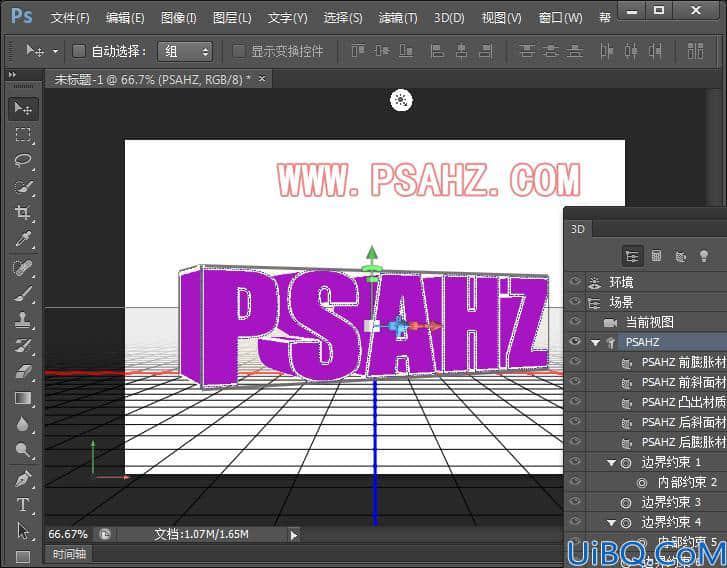Select the Gradient tool
This screenshot has height=568, width=727.
click(x=23, y=398)
